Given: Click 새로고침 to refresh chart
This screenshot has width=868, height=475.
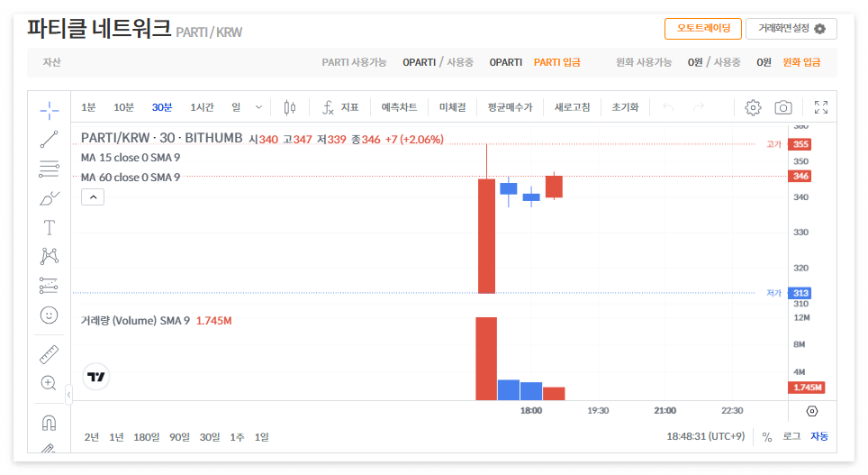Looking at the screenshot, I should click(573, 107).
